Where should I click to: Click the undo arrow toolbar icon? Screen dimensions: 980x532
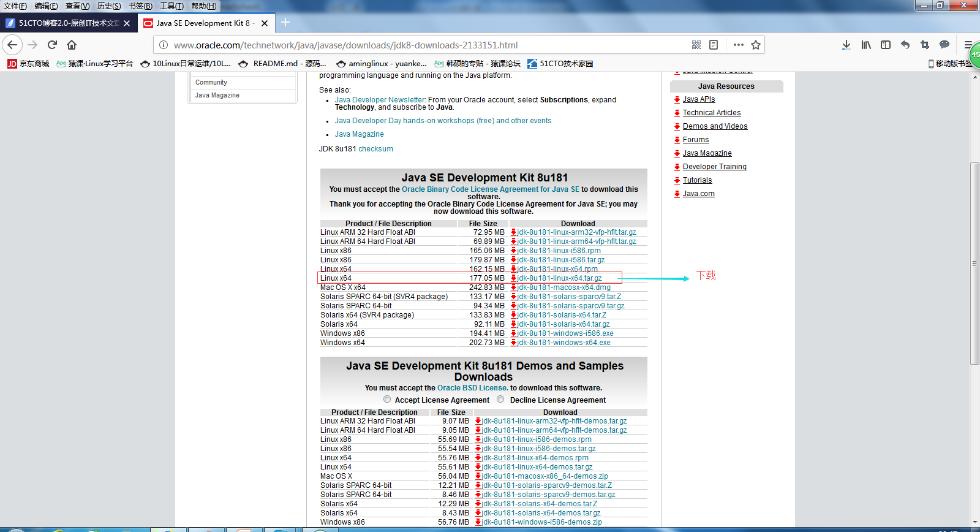pos(905,45)
